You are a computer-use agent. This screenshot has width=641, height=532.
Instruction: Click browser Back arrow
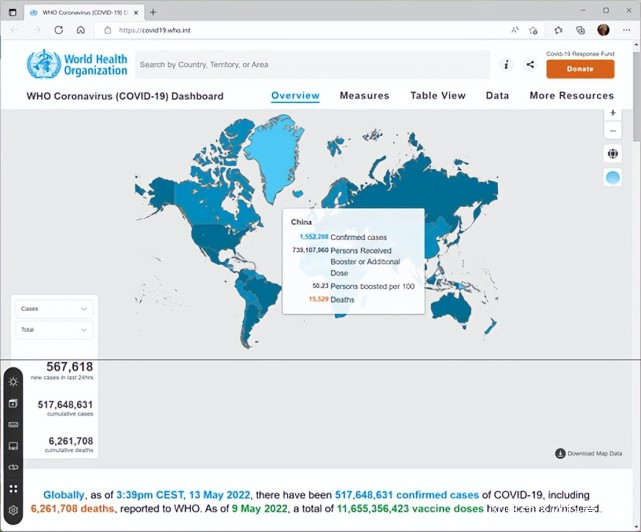click(15, 30)
